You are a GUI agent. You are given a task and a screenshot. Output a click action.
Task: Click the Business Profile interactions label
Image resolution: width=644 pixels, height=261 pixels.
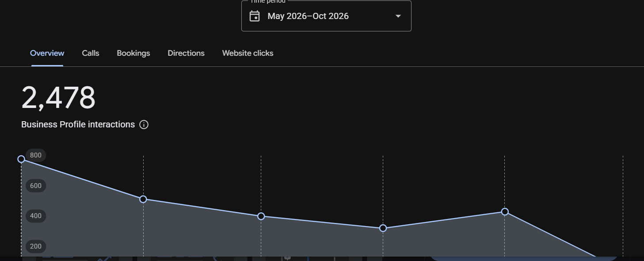(x=78, y=124)
